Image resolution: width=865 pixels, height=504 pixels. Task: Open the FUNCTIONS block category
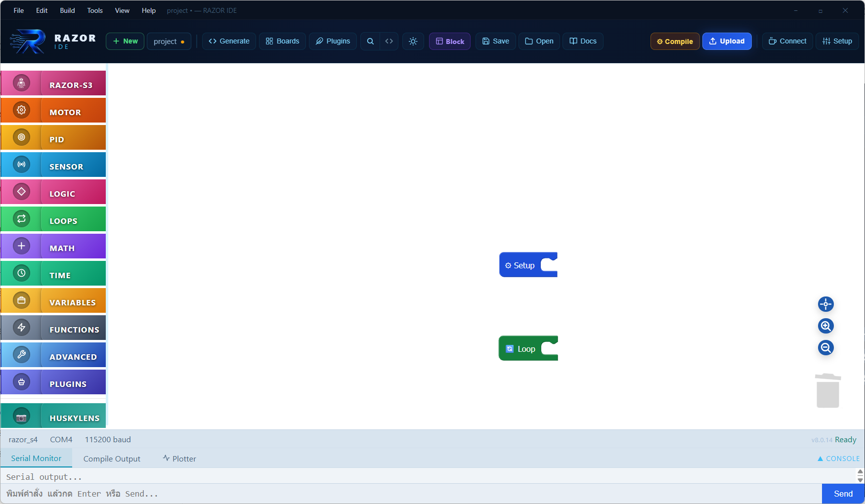(53, 328)
